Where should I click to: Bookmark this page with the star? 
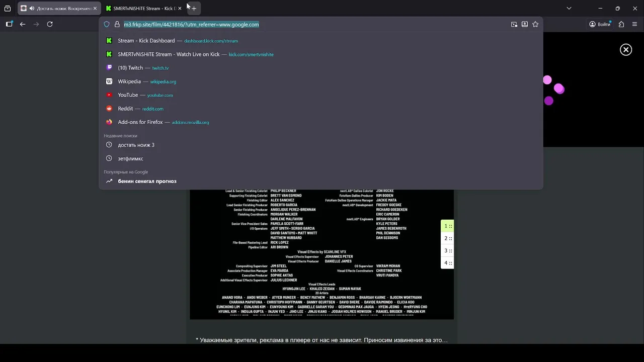[535, 24]
